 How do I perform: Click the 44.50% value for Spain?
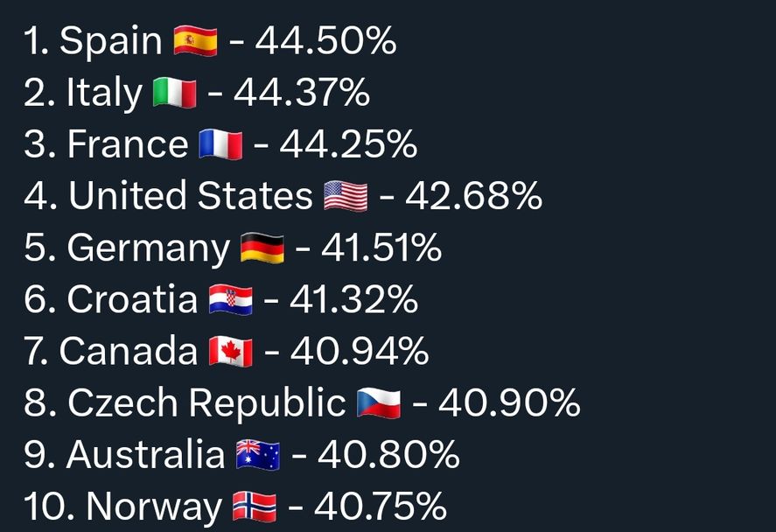[x=325, y=41]
